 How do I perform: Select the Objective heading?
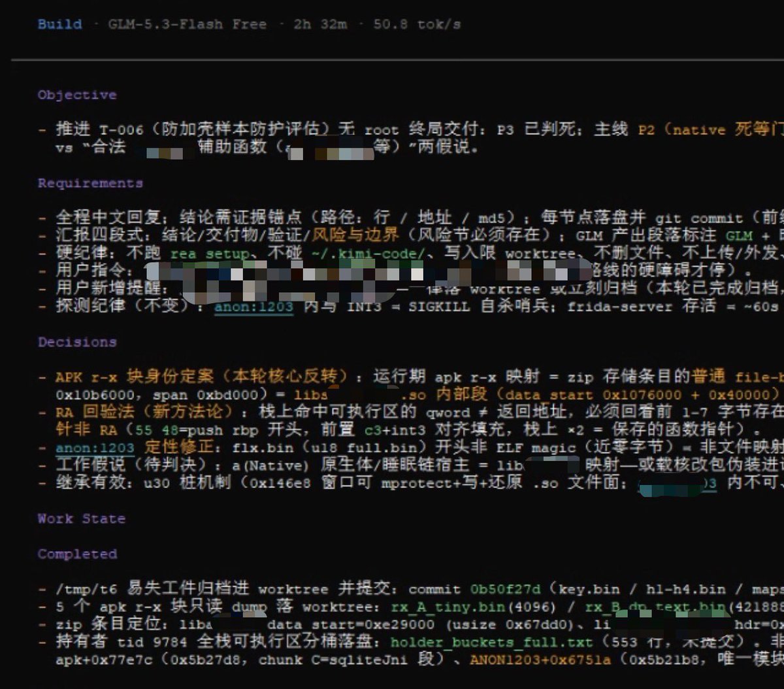tap(77, 95)
